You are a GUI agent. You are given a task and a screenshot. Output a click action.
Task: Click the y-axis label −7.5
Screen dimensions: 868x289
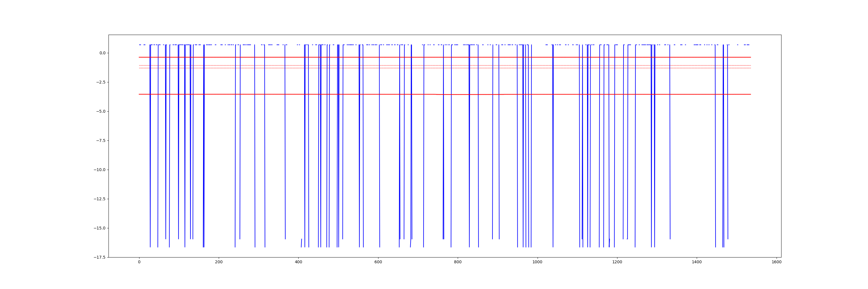[101, 141]
